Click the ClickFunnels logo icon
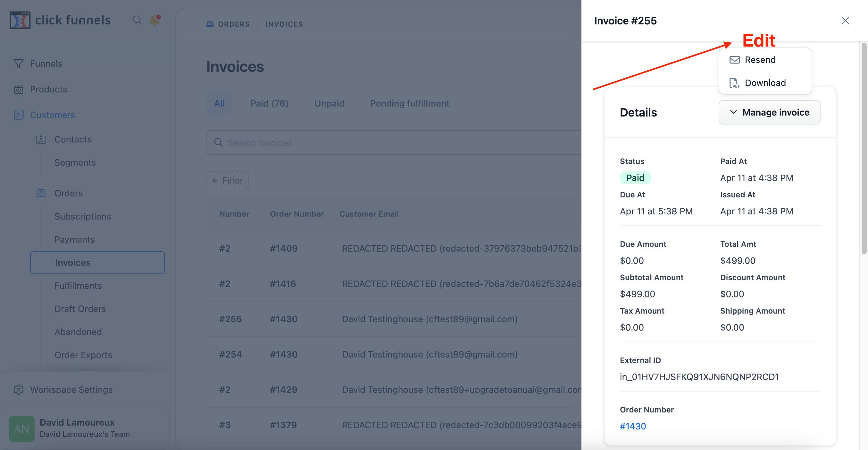868x450 pixels. [20, 20]
